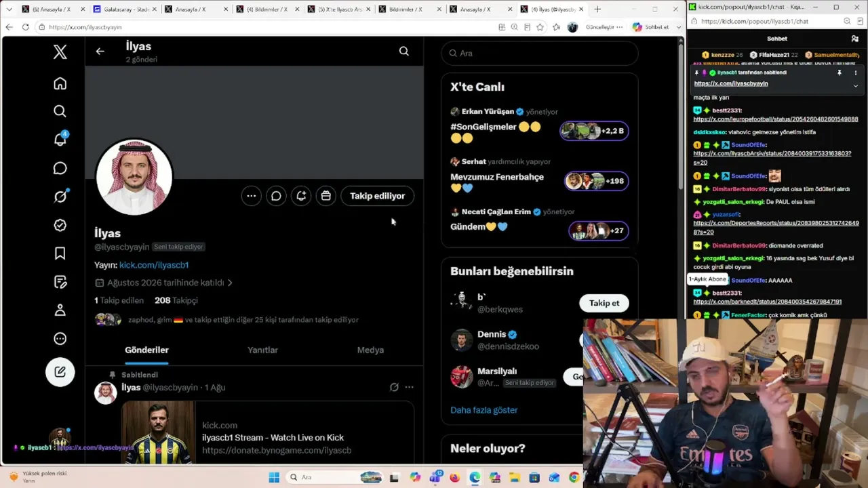Image resolution: width=868 pixels, height=488 pixels.
Task: Open the 208 Takipçi followers list
Action: (176, 300)
